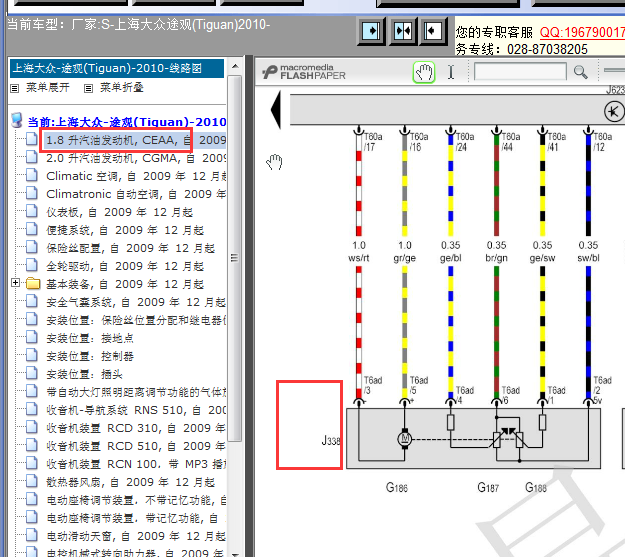Open the 电动滑动天窗 entry

136,536
